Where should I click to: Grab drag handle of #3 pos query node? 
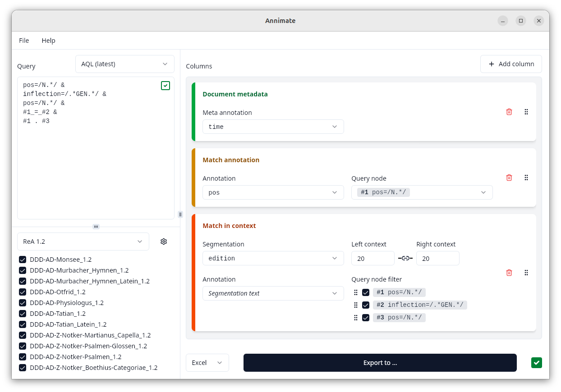[355, 318]
